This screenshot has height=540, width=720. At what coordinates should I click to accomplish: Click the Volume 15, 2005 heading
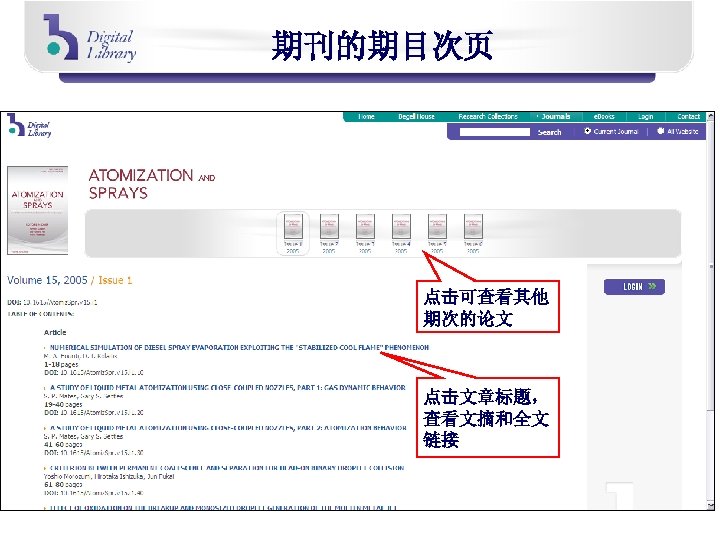(47, 280)
